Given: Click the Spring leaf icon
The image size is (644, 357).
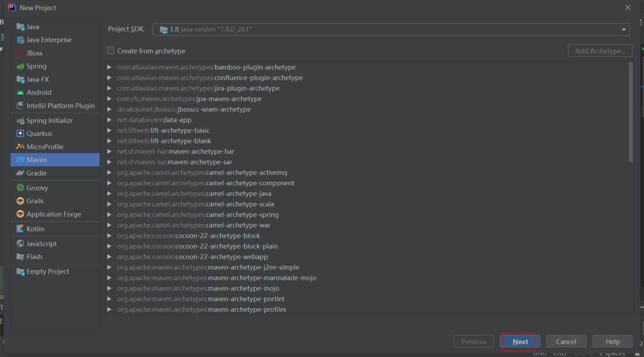Looking at the screenshot, I should coord(20,66).
